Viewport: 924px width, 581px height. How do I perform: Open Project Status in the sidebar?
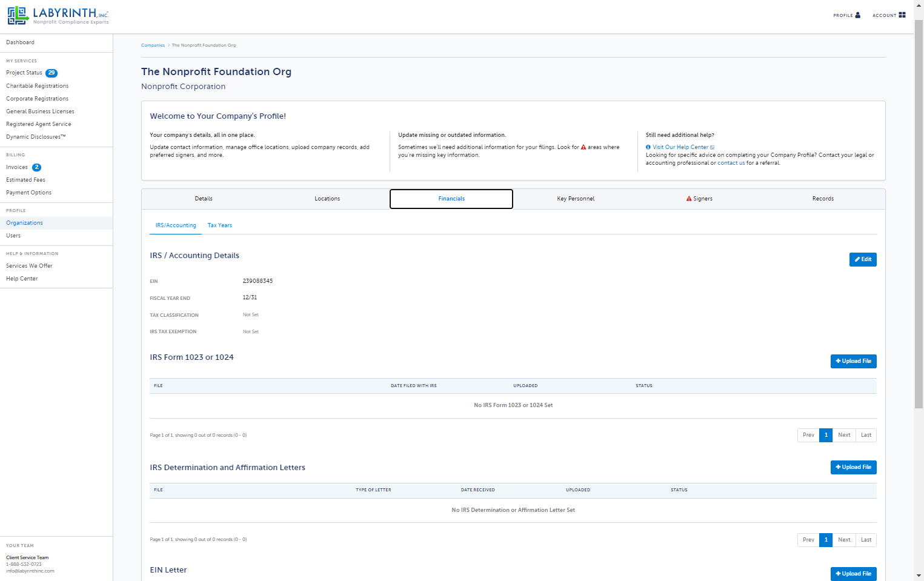[x=24, y=73]
